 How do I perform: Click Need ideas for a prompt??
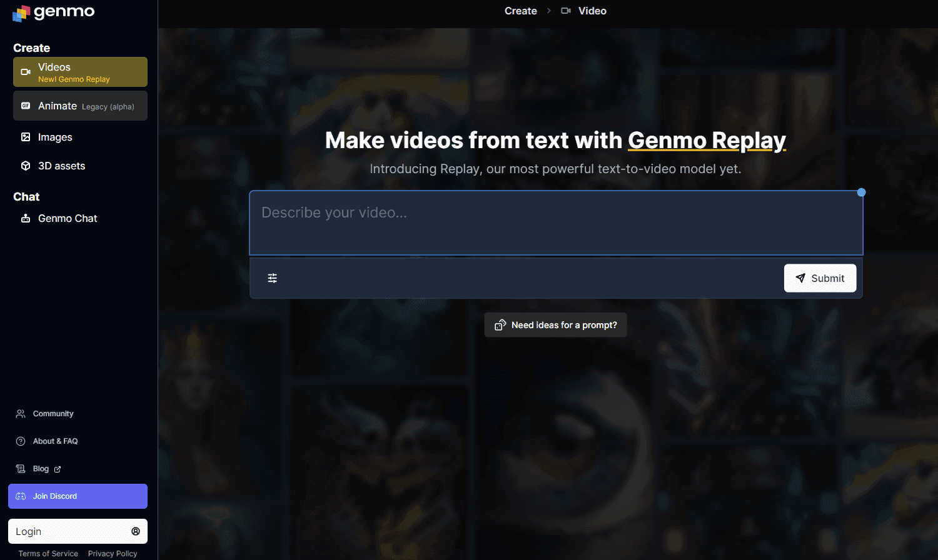click(555, 325)
